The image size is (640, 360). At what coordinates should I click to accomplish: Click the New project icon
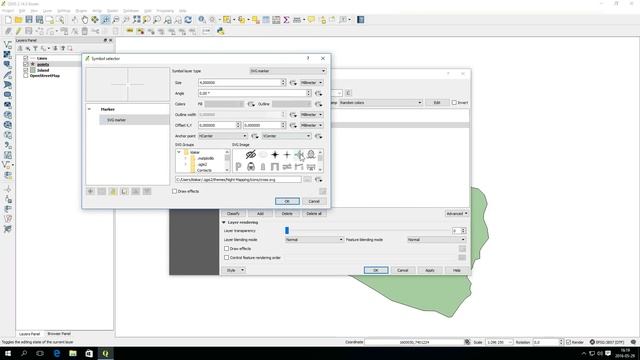(x=8, y=20)
